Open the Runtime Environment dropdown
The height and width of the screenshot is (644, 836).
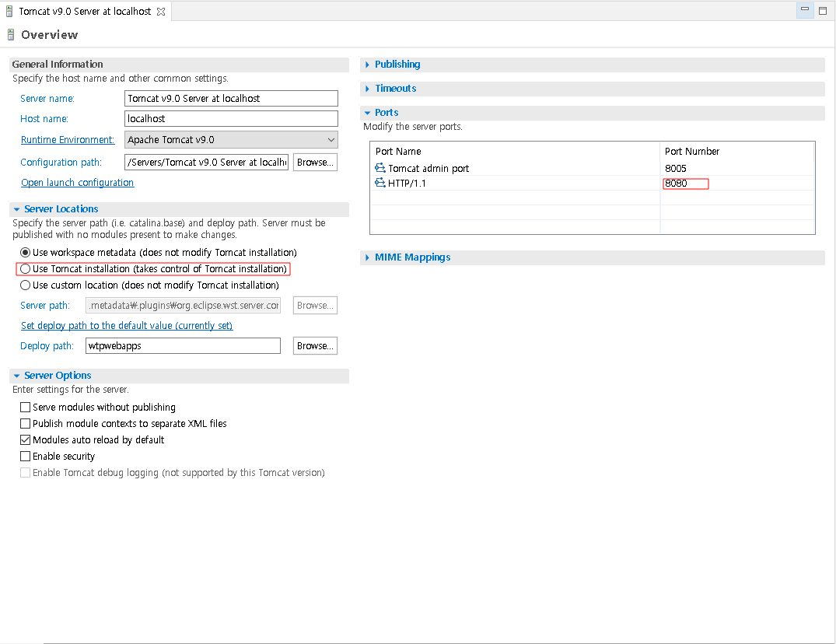(x=231, y=140)
